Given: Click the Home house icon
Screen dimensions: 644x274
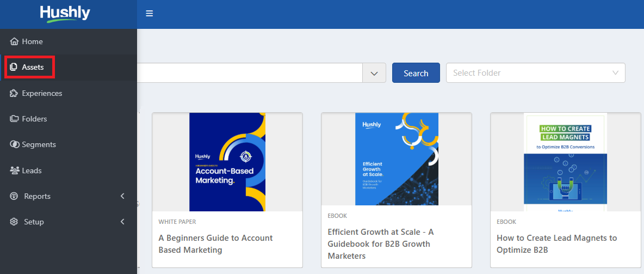Looking at the screenshot, I should click(14, 41).
